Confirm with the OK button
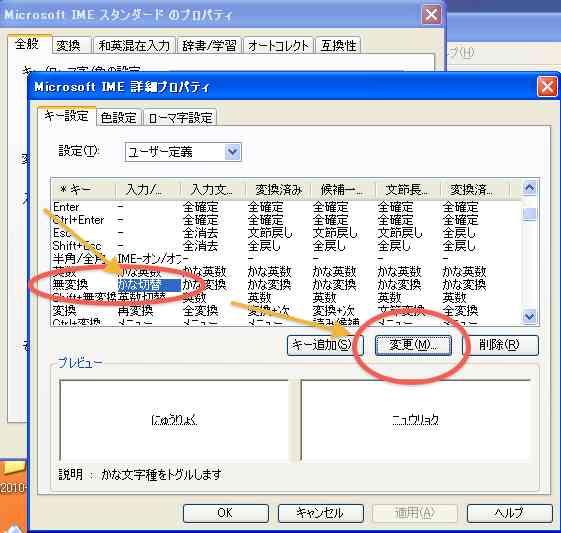Viewport: 561px width, 533px height. click(x=225, y=513)
